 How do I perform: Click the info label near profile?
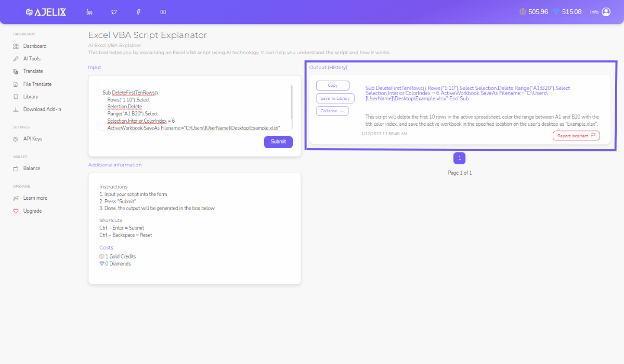594,12
